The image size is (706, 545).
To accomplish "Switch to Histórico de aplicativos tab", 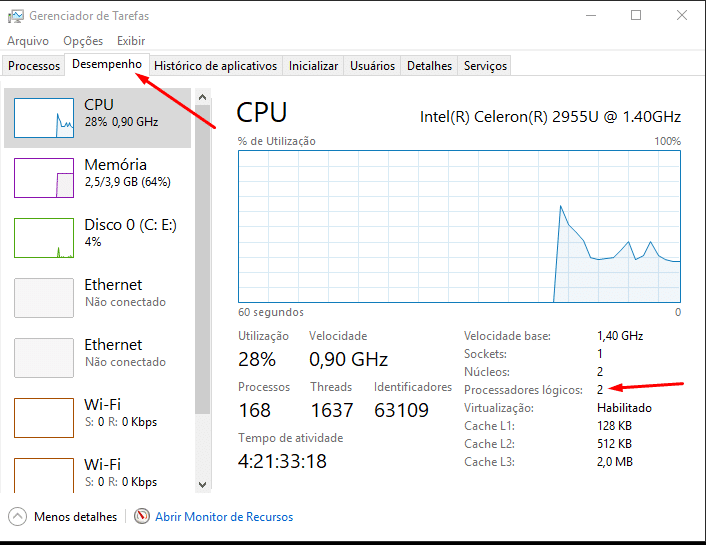I will (215, 66).
